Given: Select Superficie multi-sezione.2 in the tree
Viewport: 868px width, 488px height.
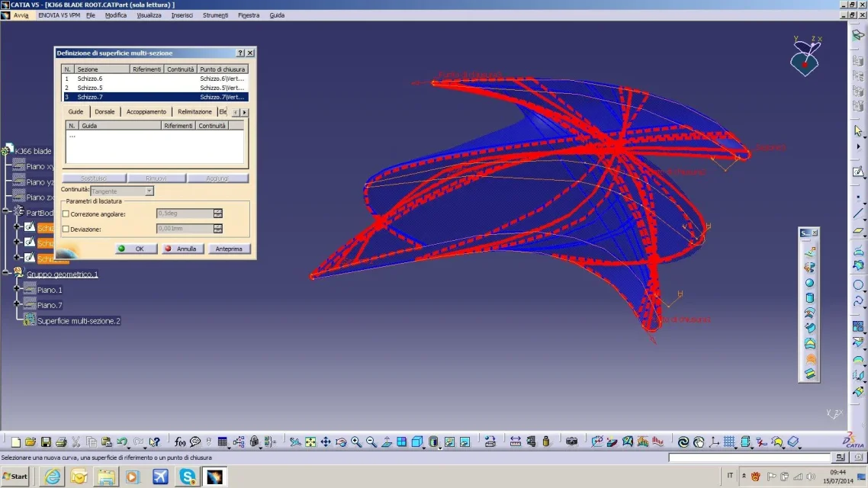Looking at the screenshot, I should pyautogui.click(x=79, y=321).
